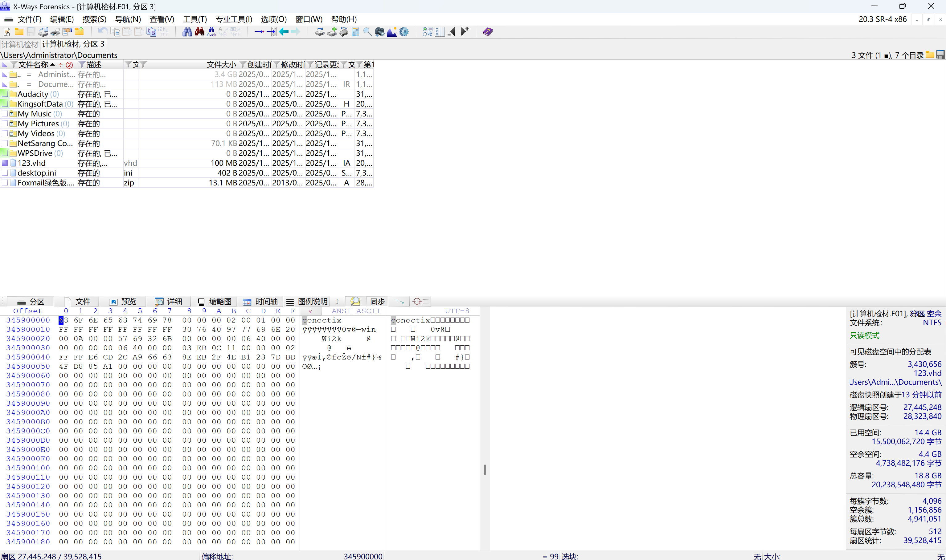946x560 pixels.
Task: Select the 计算机检材 case tab
Action: [x=20, y=45]
